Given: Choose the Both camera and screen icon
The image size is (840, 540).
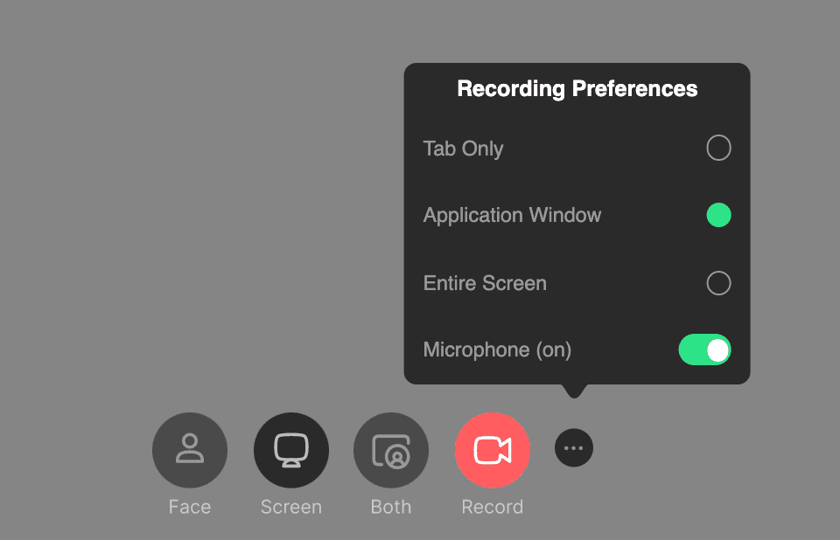Looking at the screenshot, I should click(391, 450).
